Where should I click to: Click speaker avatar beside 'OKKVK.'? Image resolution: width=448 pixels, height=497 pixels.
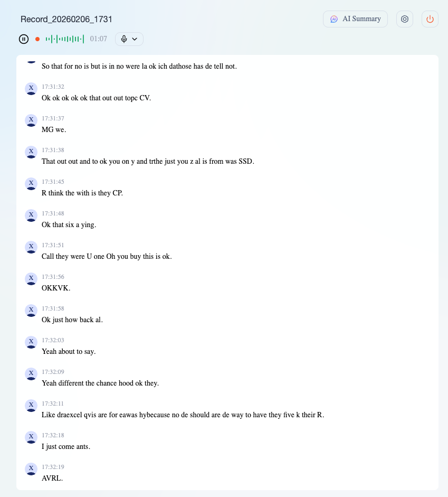(x=31, y=279)
